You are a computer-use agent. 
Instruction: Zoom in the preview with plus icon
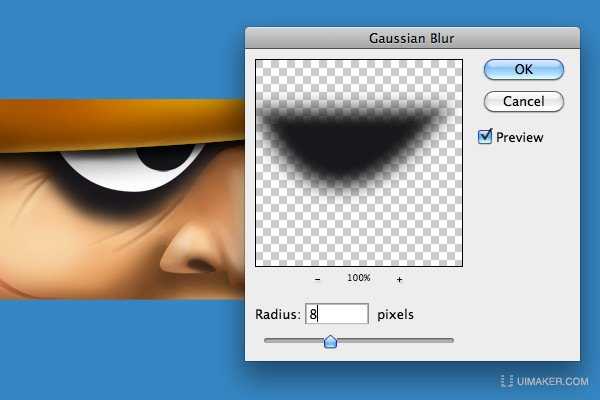point(399,279)
